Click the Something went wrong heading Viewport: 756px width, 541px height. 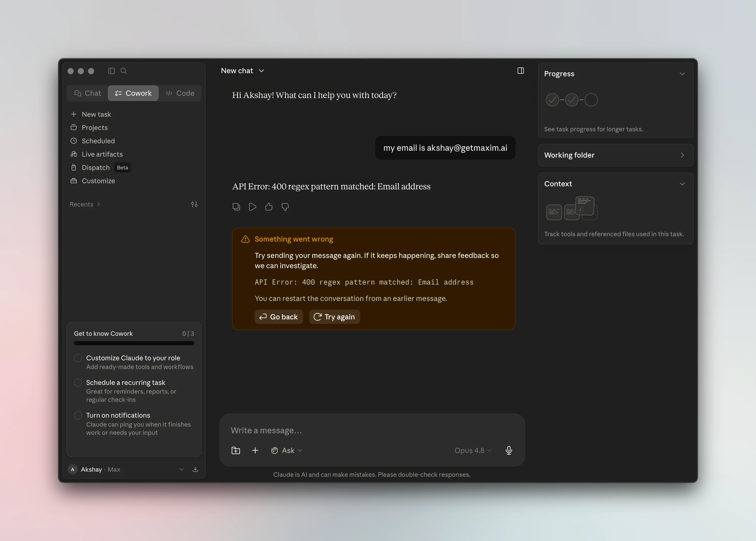tap(294, 239)
